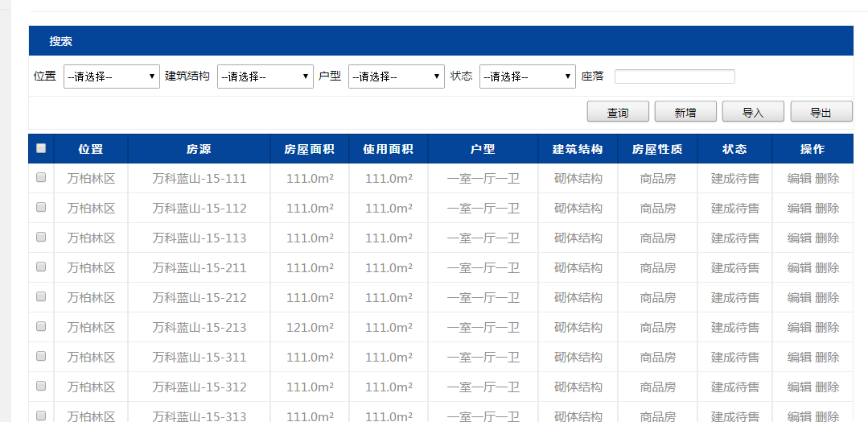Click the 查询 search button
This screenshot has height=422, width=868.
click(x=618, y=111)
